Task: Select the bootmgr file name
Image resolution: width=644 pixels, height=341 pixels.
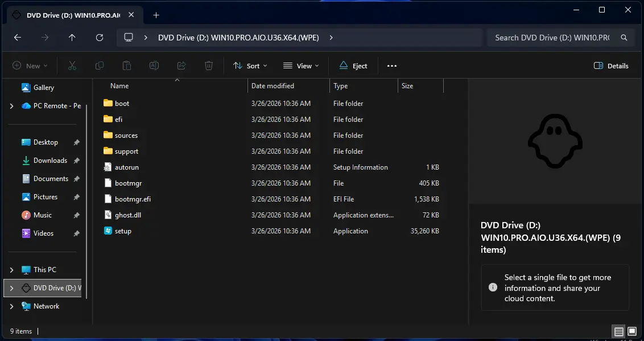Action: [128, 183]
